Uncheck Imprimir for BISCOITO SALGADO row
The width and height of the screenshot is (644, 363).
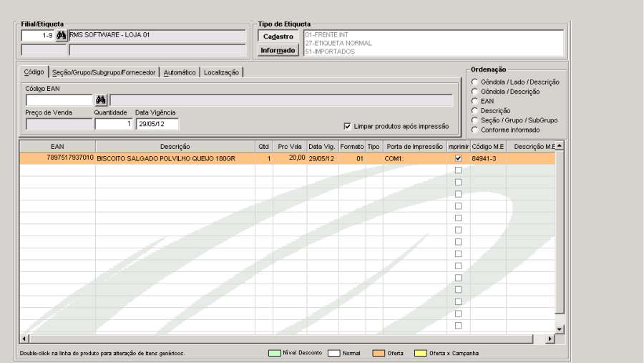pos(459,158)
